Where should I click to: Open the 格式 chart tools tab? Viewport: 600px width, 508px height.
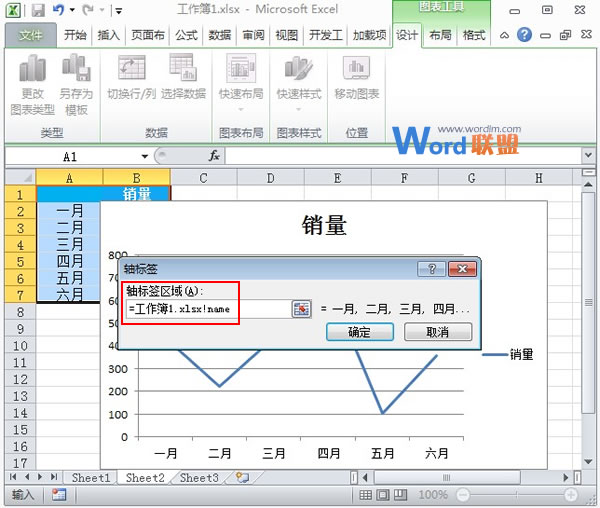pos(474,36)
